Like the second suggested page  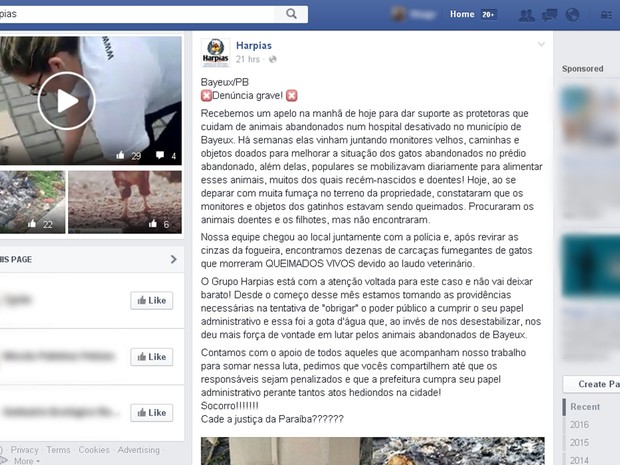coord(151,357)
